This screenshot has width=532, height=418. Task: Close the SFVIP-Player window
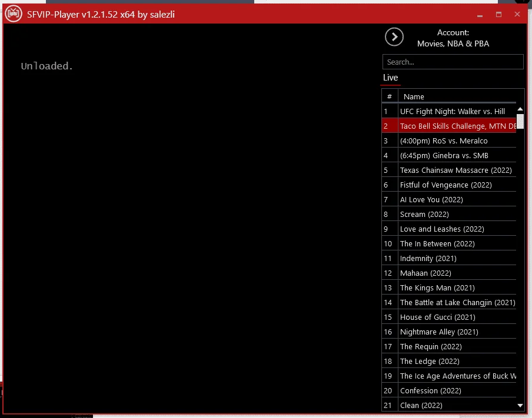517,14
